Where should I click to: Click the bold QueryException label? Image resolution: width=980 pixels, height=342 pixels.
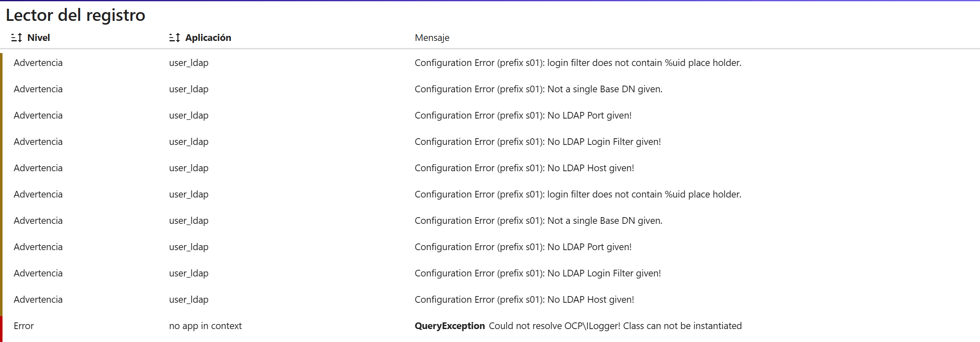tap(449, 326)
